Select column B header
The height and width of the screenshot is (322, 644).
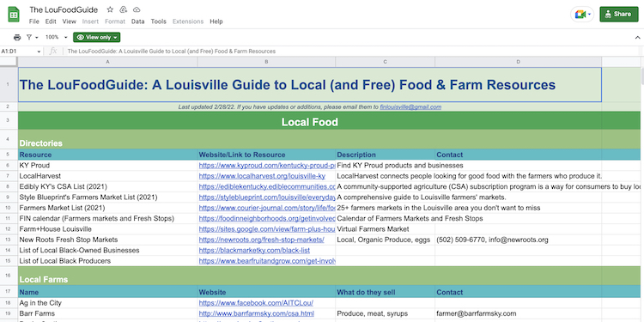point(266,62)
